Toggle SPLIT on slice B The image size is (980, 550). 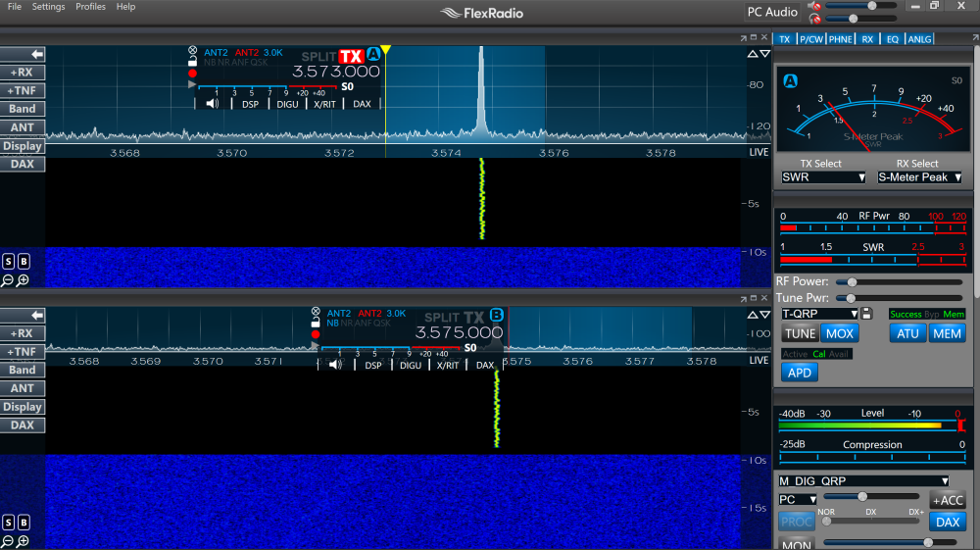[442, 318]
